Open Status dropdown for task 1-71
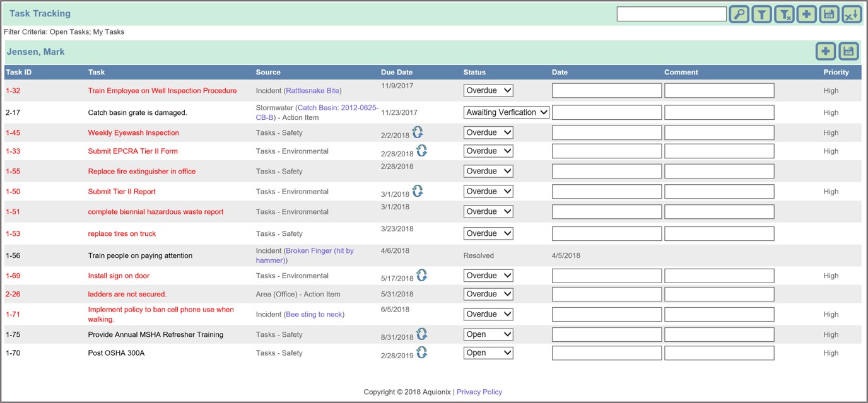Image resolution: width=868 pixels, height=403 pixels. 488,314
